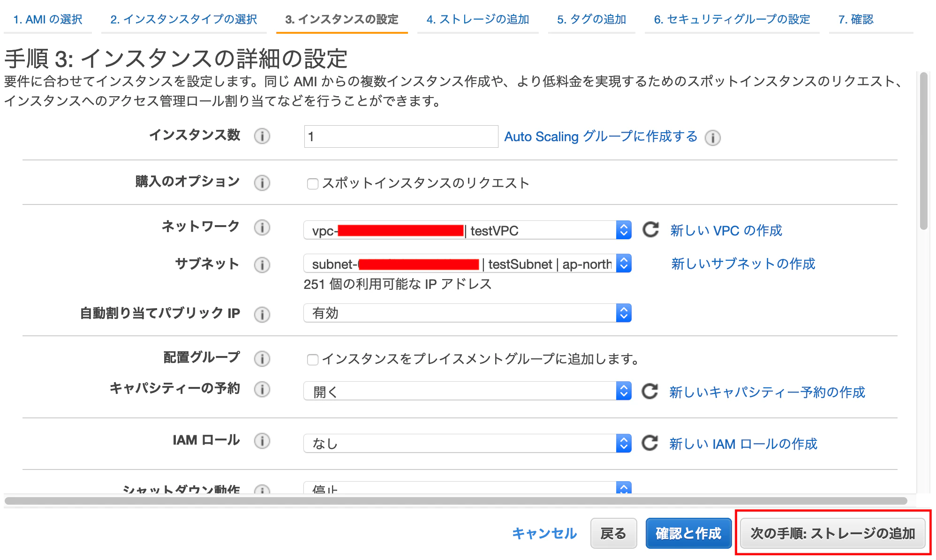Go to 6. セキュリティグループの設定 tab
This screenshot has height=560, width=936.
coord(732,20)
